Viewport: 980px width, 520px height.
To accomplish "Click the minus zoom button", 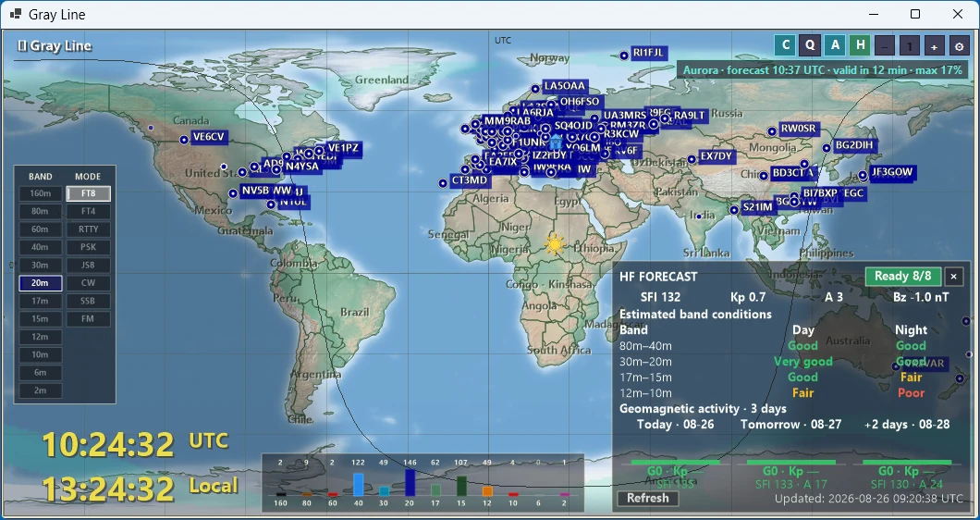I will [885, 45].
